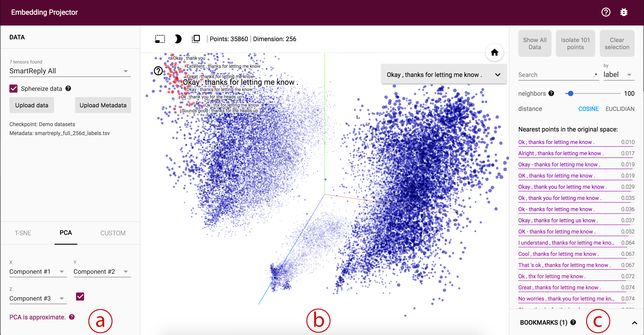Activate the rectangular selection mode tool
Viewport: 644px width, 335px height.
(x=160, y=39)
